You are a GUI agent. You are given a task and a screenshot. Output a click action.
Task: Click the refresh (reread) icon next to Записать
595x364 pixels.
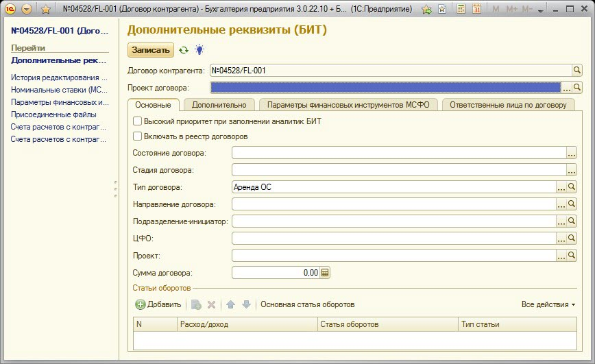[x=183, y=50]
